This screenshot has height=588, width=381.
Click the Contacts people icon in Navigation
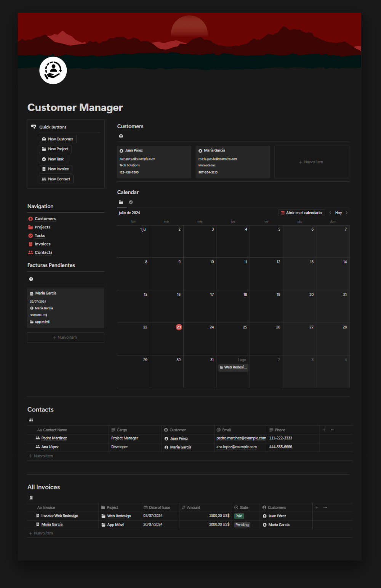point(30,252)
